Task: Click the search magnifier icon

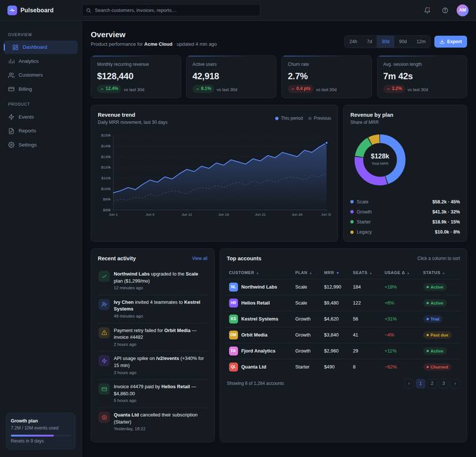Action: 88,10
